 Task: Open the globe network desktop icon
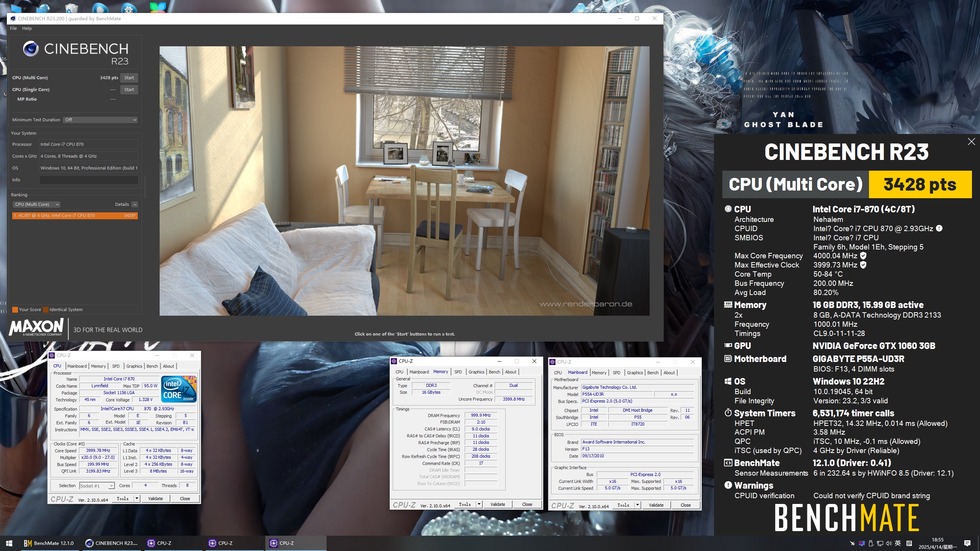[x=43, y=8]
